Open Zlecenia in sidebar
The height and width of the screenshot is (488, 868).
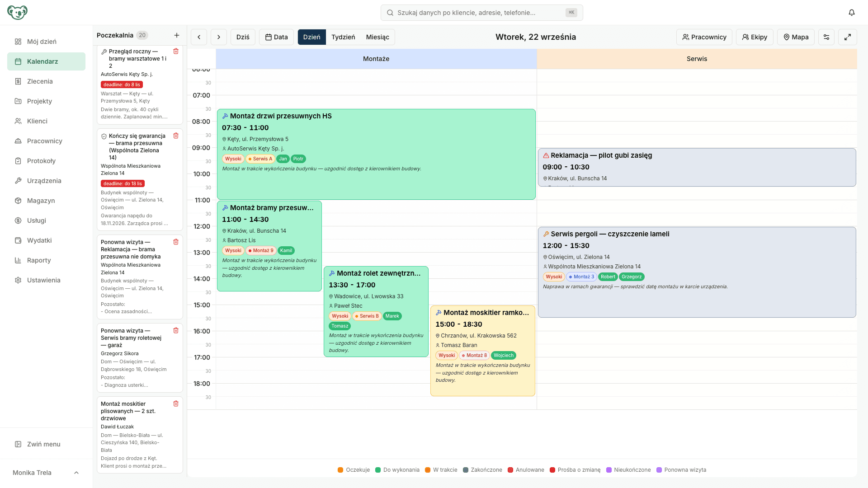[46, 81]
